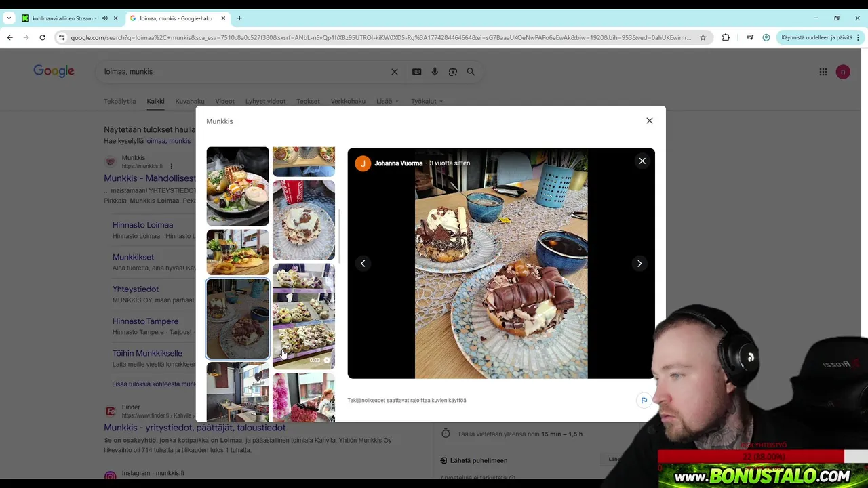The height and width of the screenshot is (488, 868).
Task: Clear the search box text
Action: 395,72
